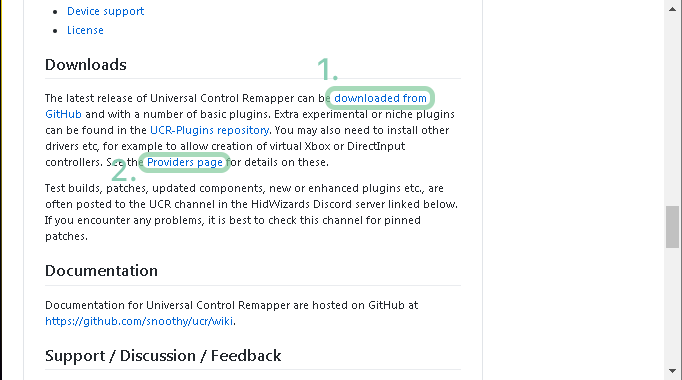Click the 'Documentation for Universal Control Remapper' sentence
682x380 pixels.
(x=231, y=305)
